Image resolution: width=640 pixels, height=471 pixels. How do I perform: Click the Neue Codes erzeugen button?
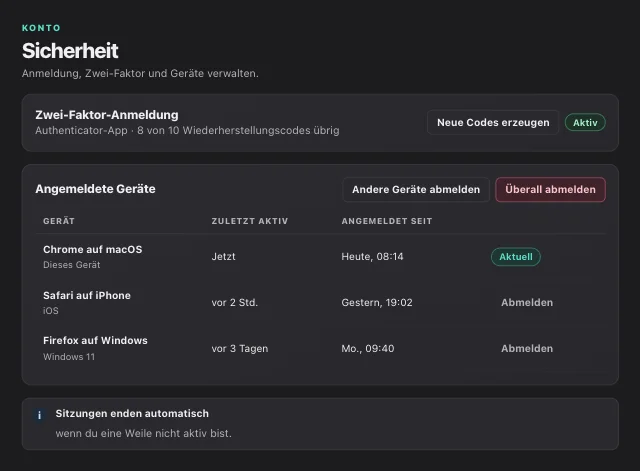click(x=493, y=122)
